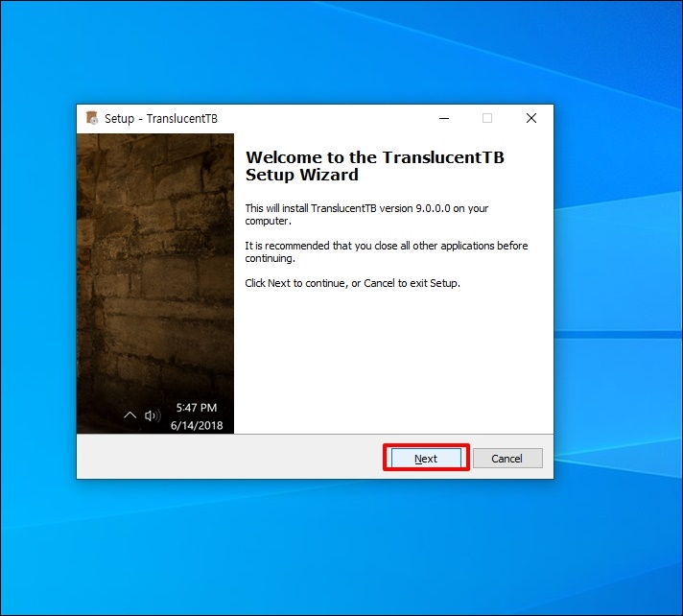683x616 pixels.
Task: Click the text 'This will install TranslucentTB version 9.0.0.0'
Action: 347,208
